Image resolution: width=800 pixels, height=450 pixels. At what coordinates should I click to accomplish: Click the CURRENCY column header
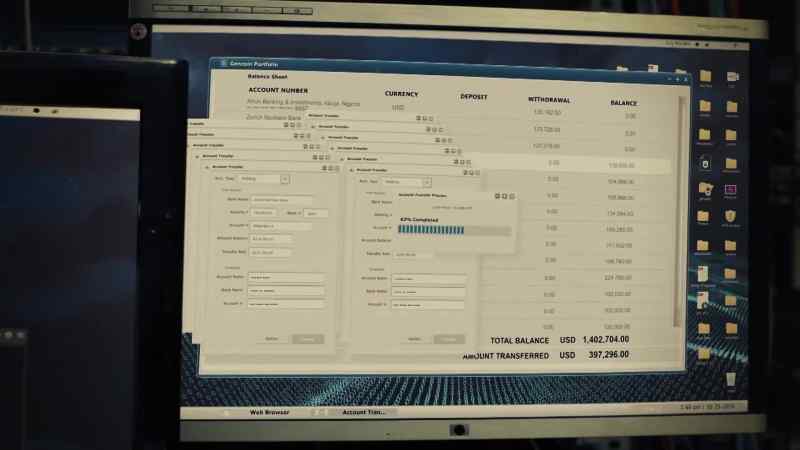[x=401, y=94]
